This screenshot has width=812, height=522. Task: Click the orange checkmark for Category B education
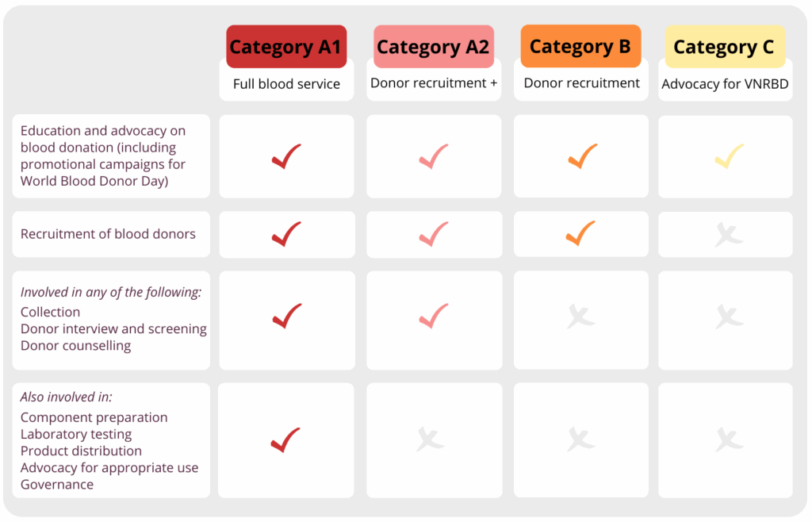click(x=583, y=155)
